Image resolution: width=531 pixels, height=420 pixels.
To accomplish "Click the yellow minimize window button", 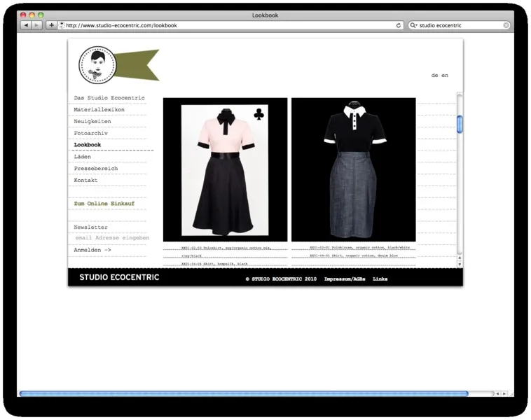I will (x=32, y=15).
